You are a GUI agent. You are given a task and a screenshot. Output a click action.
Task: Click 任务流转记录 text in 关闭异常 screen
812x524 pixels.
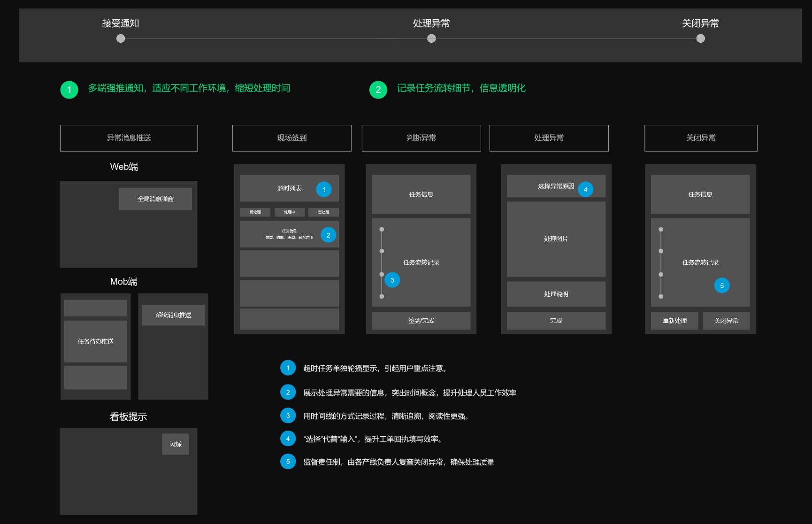click(x=700, y=262)
